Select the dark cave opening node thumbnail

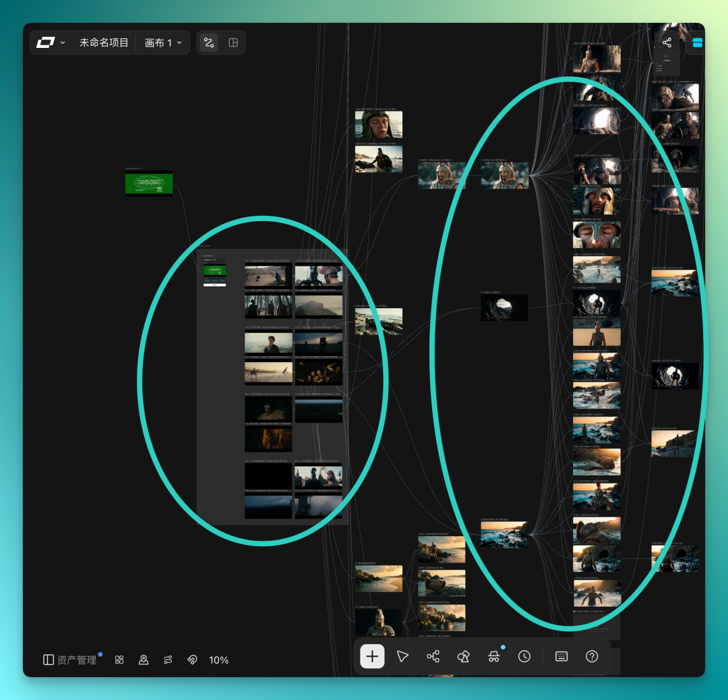click(x=504, y=308)
